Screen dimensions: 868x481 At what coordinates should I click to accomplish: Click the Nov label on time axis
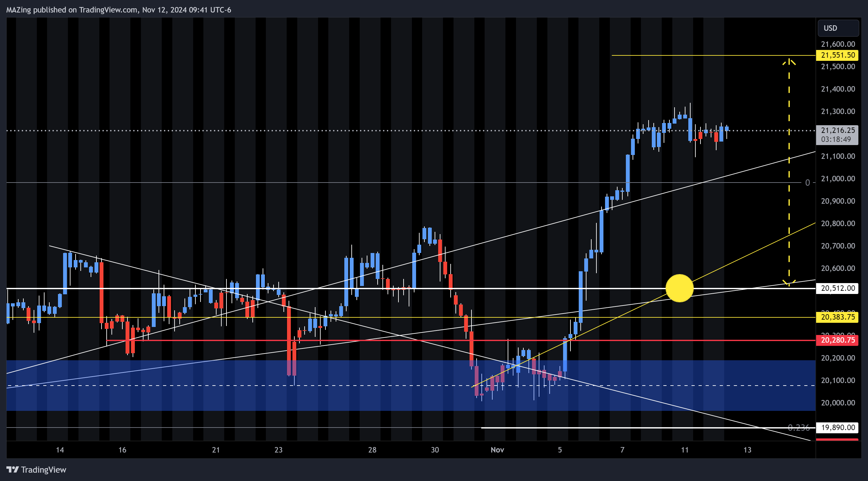497,450
